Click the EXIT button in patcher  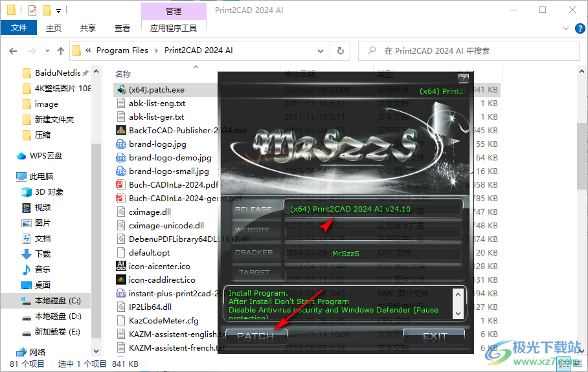435,336
